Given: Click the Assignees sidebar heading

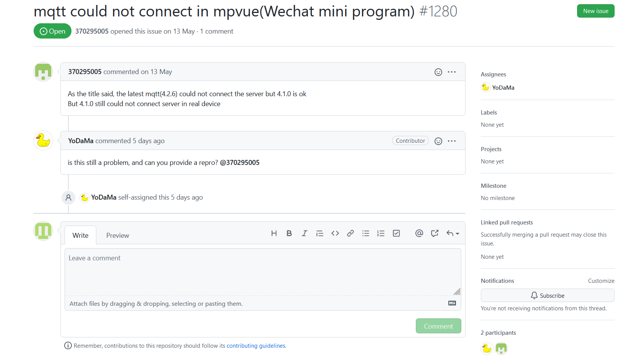Looking at the screenshot, I should (x=493, y=74).
